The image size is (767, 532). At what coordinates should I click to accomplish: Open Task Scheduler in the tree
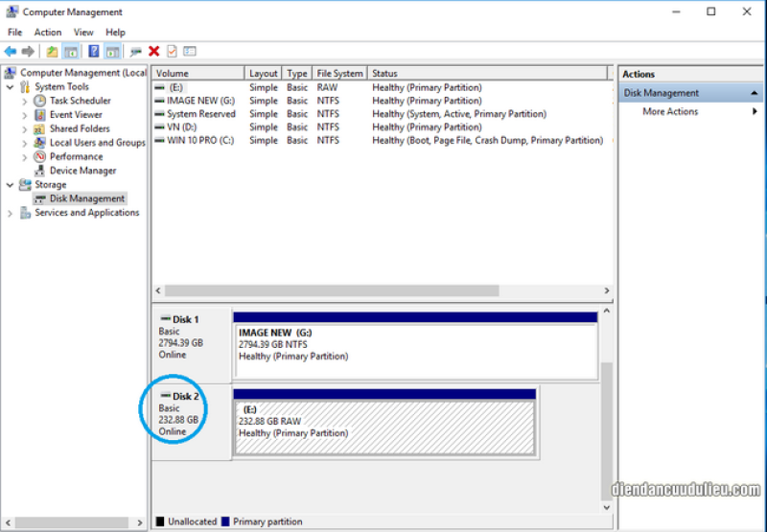point(80,101)
